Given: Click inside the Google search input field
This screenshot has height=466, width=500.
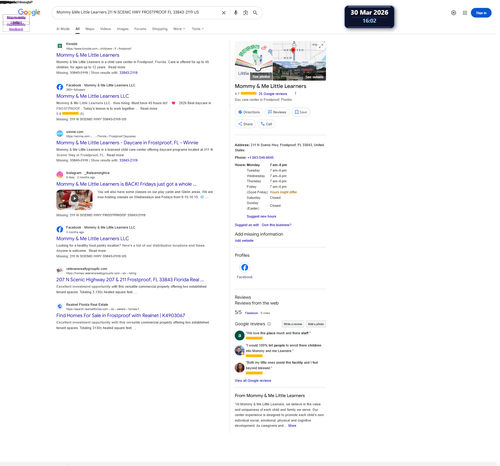Looking at the screenshot, I should [137, 13].
